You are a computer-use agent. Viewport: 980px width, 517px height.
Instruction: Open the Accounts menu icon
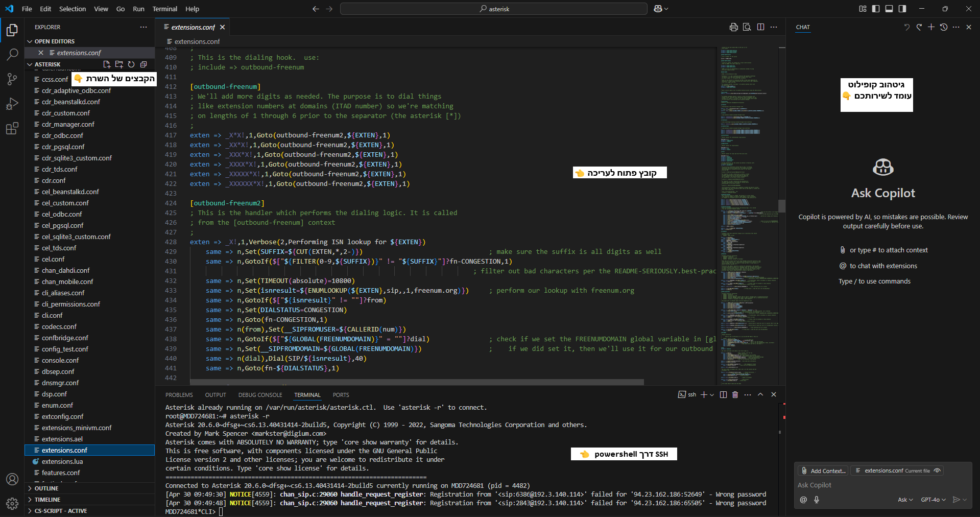(x=12, y=479)
